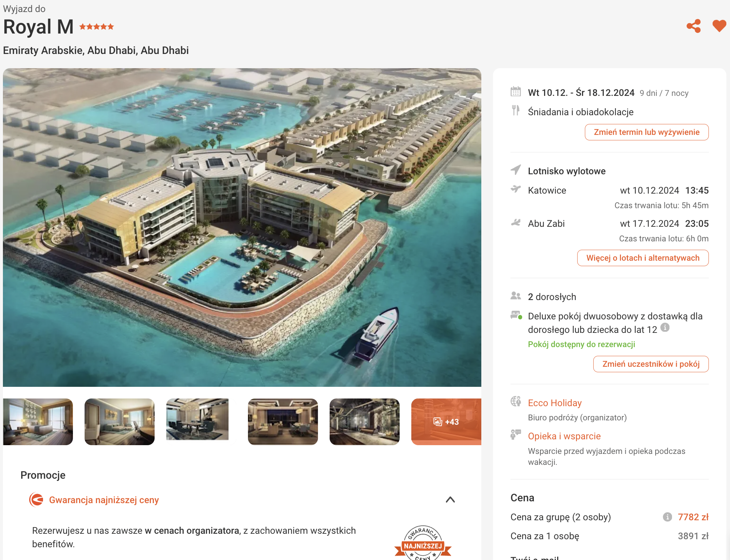Open the main aerial hotel photo

point(242,227)
